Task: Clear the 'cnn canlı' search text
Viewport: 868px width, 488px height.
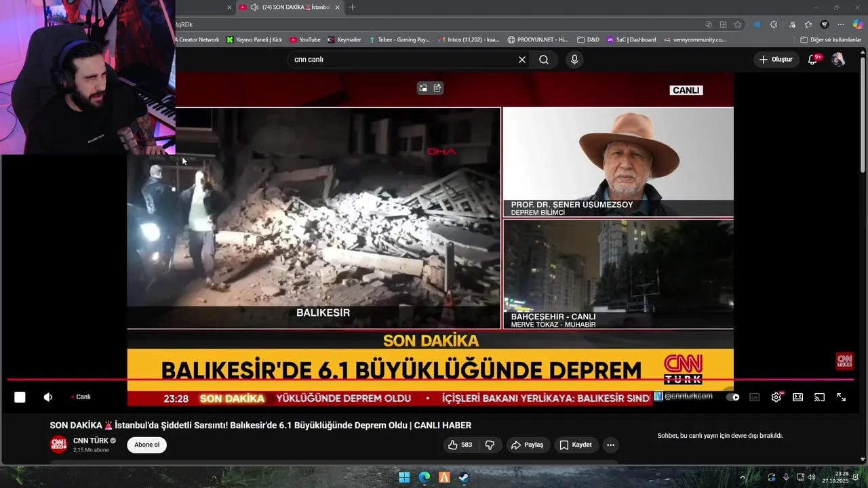Action: click(522, 60)
